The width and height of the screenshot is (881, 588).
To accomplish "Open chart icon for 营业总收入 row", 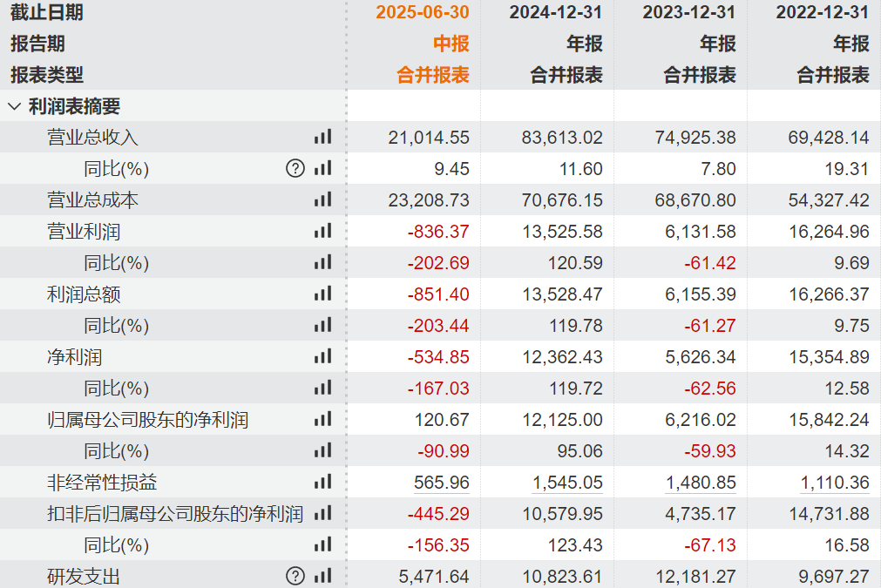I will click(x=323, y=137).
